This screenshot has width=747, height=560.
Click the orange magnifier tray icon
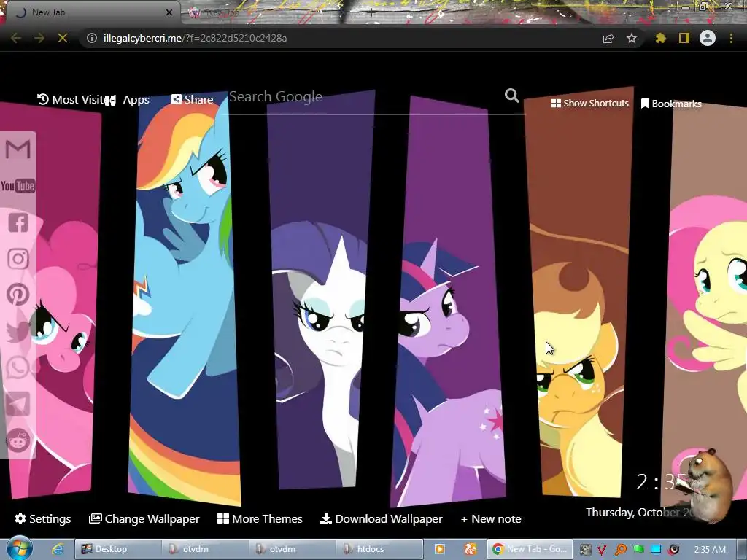[620, 550]
